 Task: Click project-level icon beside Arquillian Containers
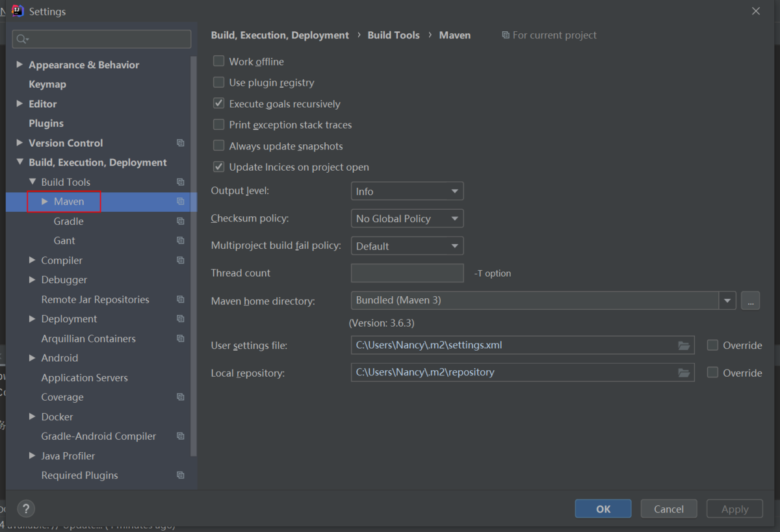click(x=180, y=338)
